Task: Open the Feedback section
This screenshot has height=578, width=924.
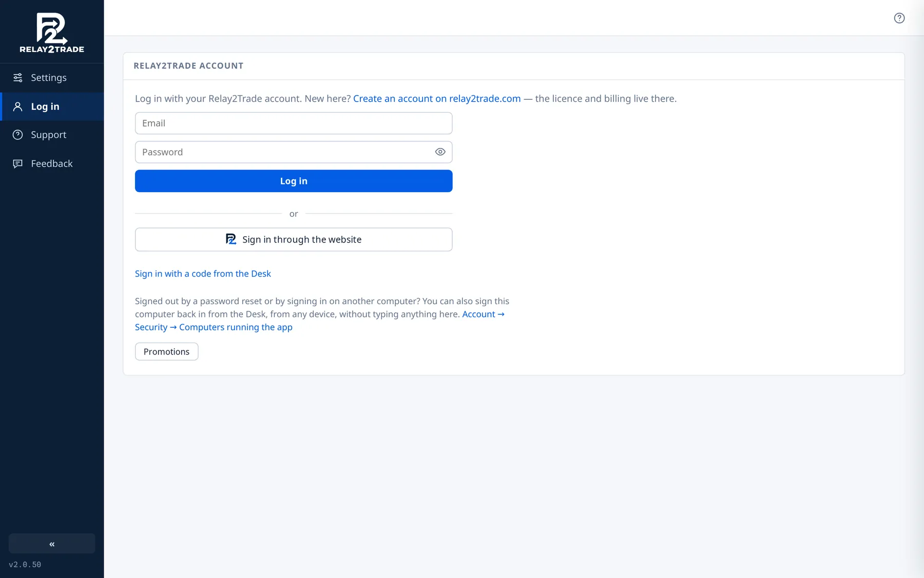Action: (x=52, y=163)
